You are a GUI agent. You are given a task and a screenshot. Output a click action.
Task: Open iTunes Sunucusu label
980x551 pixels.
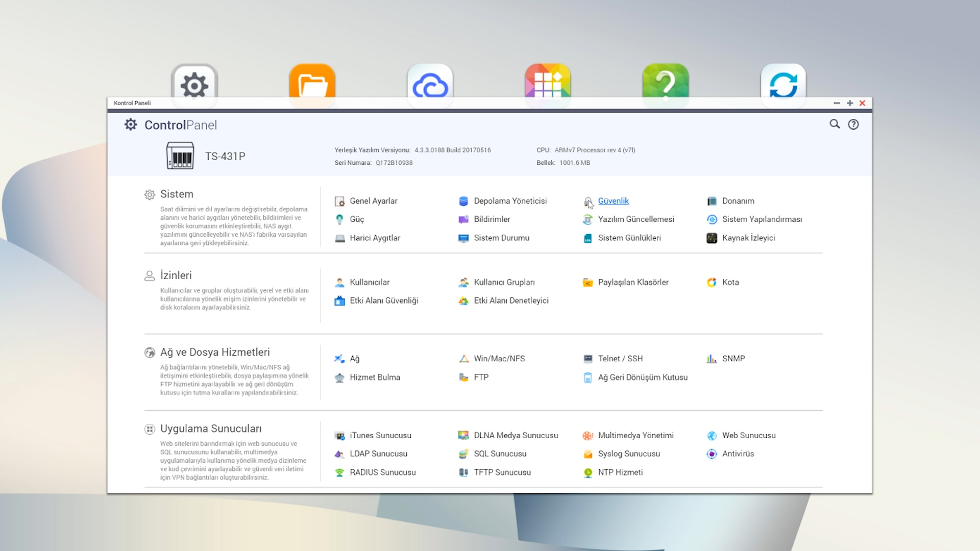click(x=380, y=435)
